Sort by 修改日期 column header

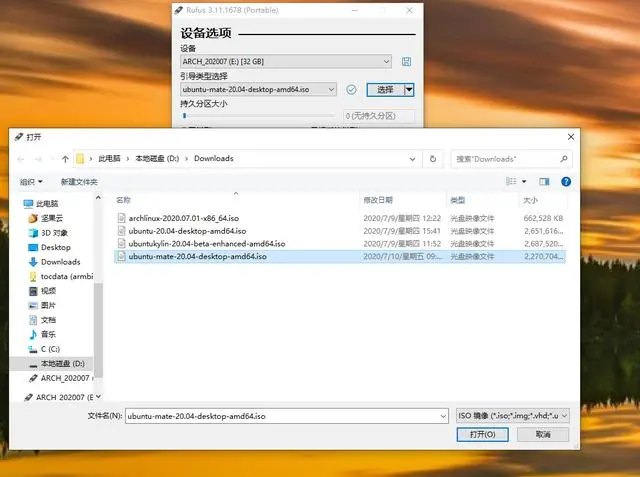(378, 200)
